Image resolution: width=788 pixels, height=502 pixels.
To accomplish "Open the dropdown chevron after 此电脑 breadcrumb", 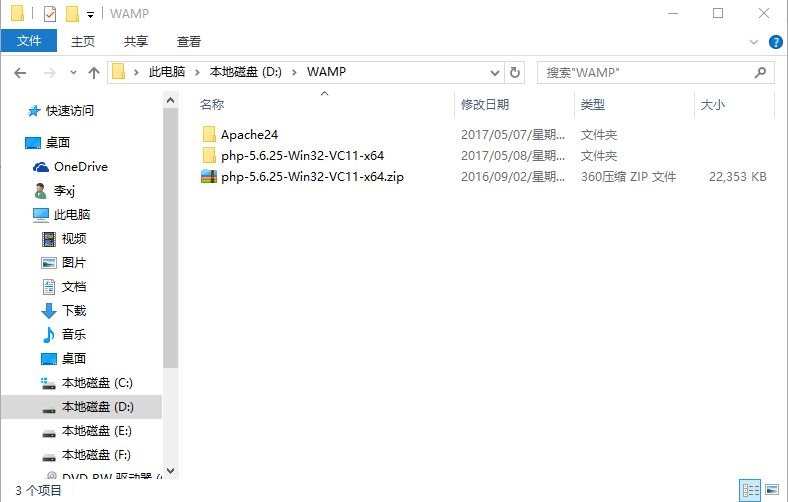I will (x=197, y=72).
